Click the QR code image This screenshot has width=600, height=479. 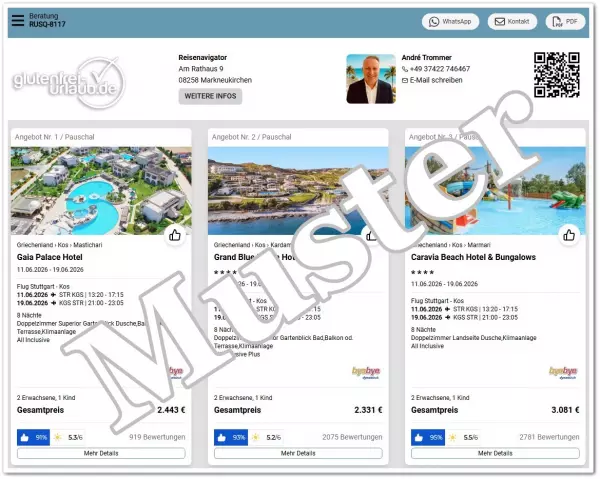557,75
